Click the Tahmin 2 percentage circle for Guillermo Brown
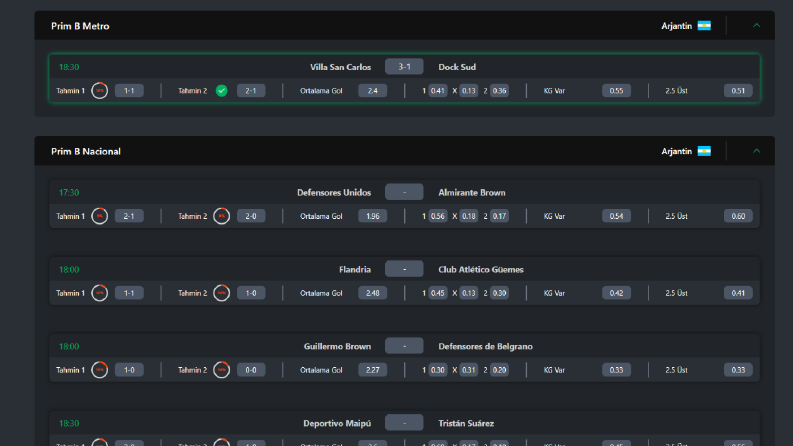Screen dimensions: 793x446 222,370
